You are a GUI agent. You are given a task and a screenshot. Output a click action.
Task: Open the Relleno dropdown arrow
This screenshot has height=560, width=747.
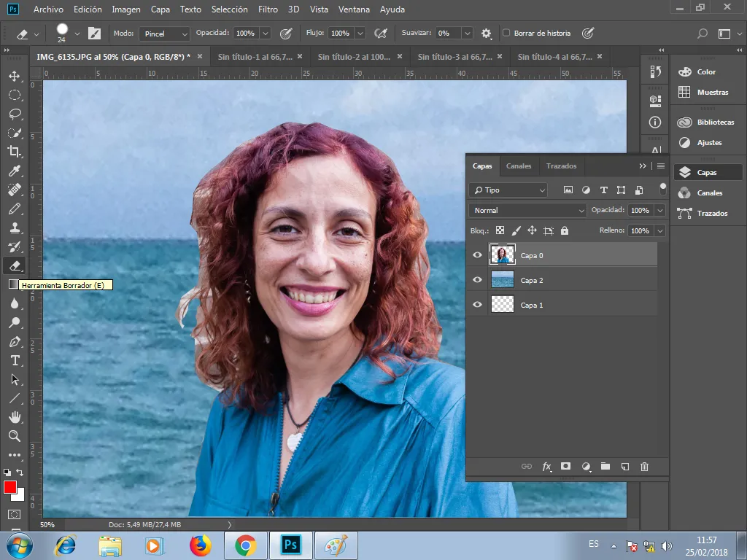point(659,231)
